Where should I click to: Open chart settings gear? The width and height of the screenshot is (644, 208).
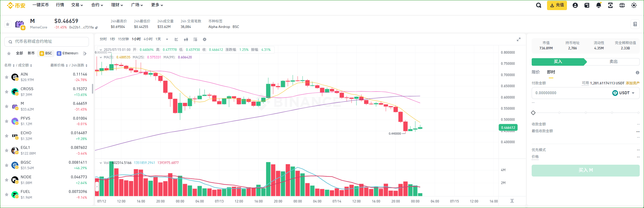click(x=205, y=39)
